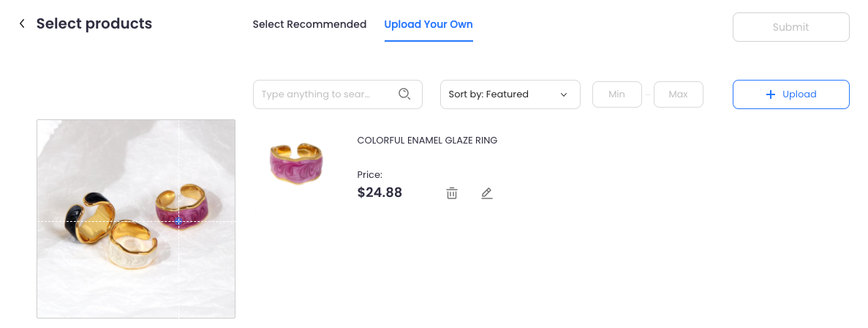Viewport: 868px width, 328px height.
Task: Edit the Colorful Enamel Glaze Ring product
Action: [x=486, y=193]
